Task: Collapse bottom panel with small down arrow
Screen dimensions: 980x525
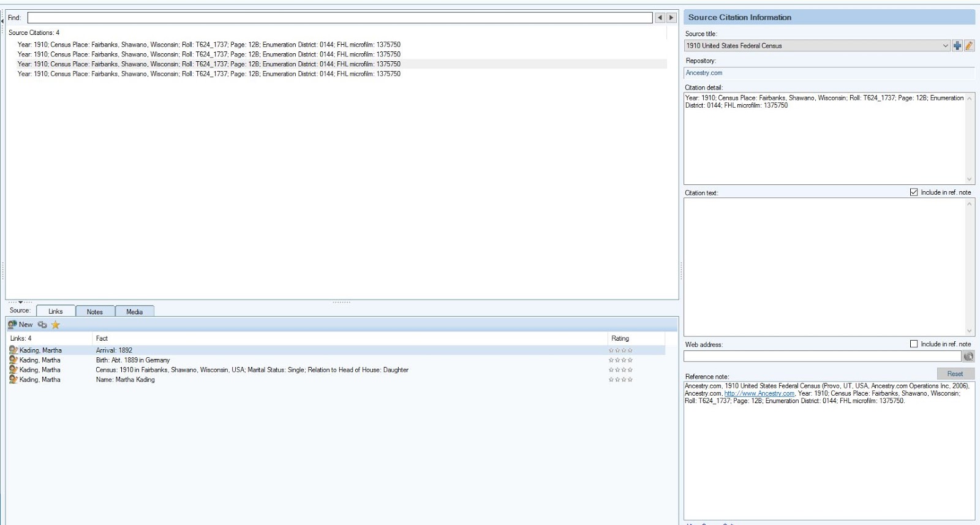Action: coord(20,302)
